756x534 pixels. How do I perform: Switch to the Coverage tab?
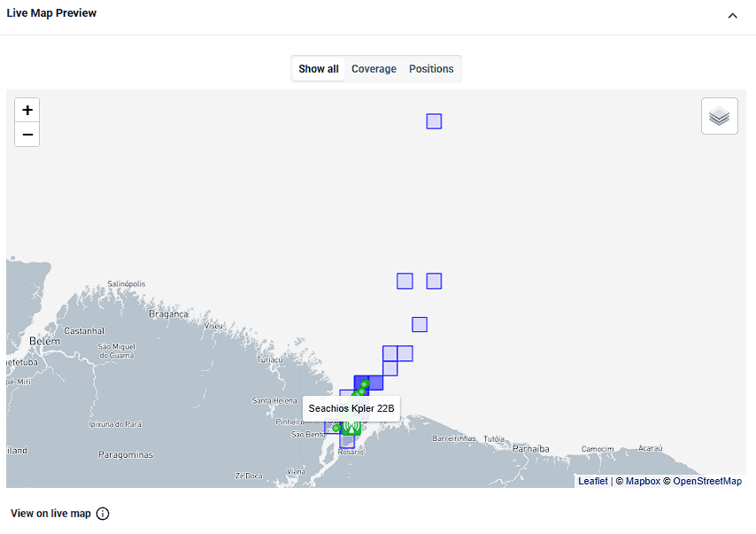374,69
